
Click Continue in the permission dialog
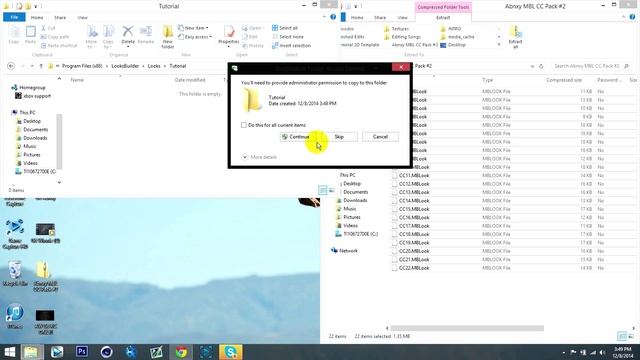tap(298, 137)
